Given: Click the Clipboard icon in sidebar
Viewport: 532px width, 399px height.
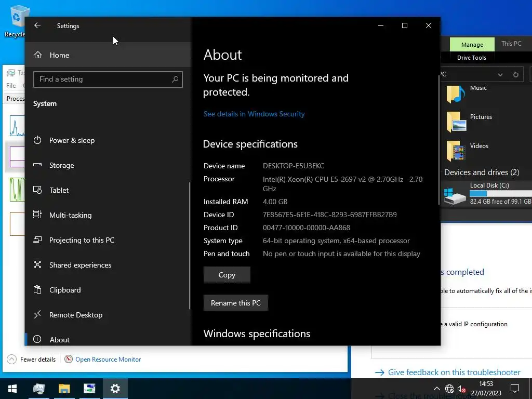Looking at the screenshot, I should [x=37, y=289].
